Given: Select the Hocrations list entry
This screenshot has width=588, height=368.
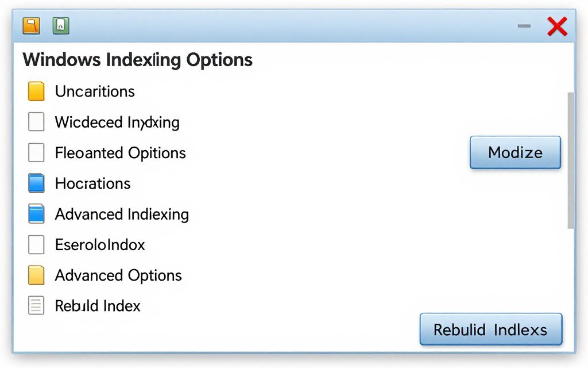Looking at the screenshot, I should click(92, 183).
